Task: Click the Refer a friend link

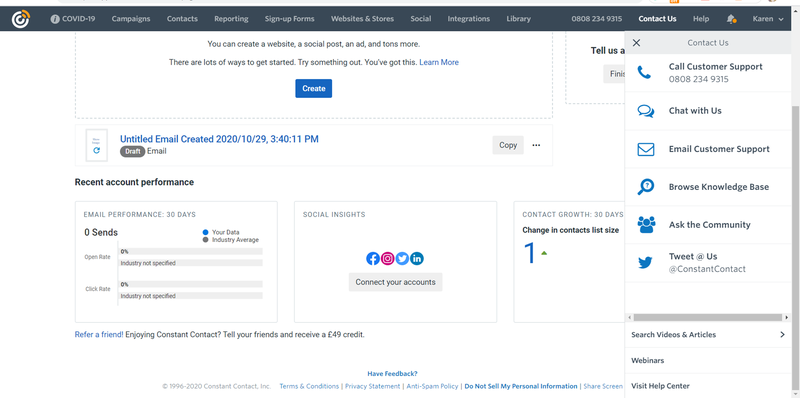Action: tap(99, 335)
